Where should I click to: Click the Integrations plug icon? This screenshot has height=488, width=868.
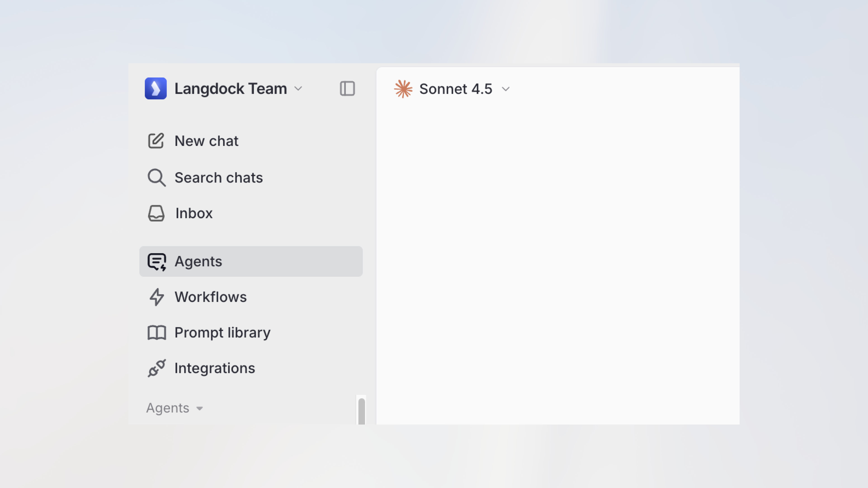[x=157, y=368]
